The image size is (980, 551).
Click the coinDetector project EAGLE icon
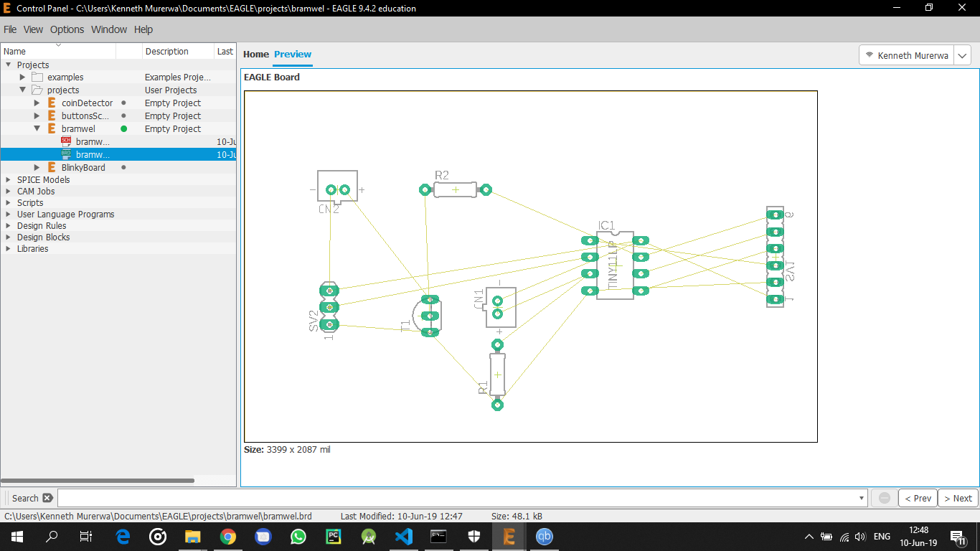[52, 103]
